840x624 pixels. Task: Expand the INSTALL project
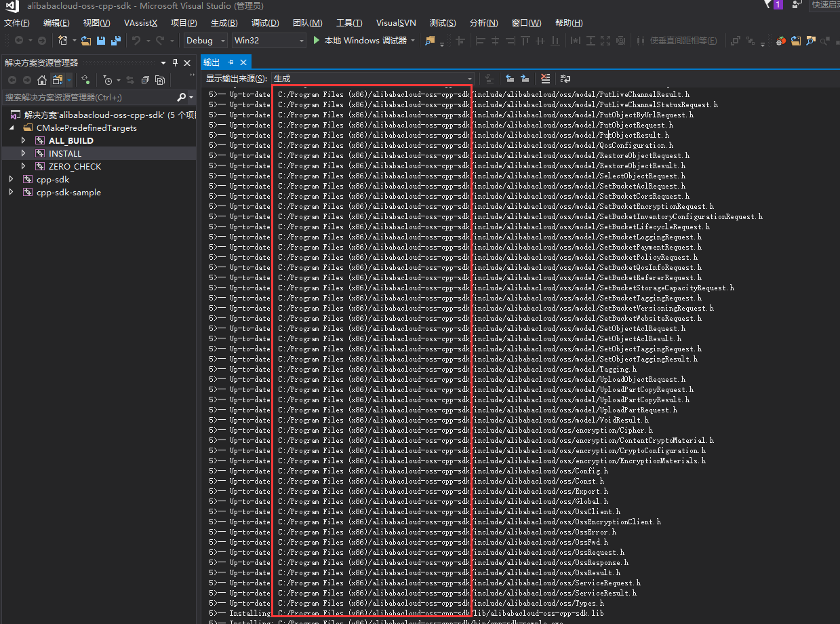24,153
